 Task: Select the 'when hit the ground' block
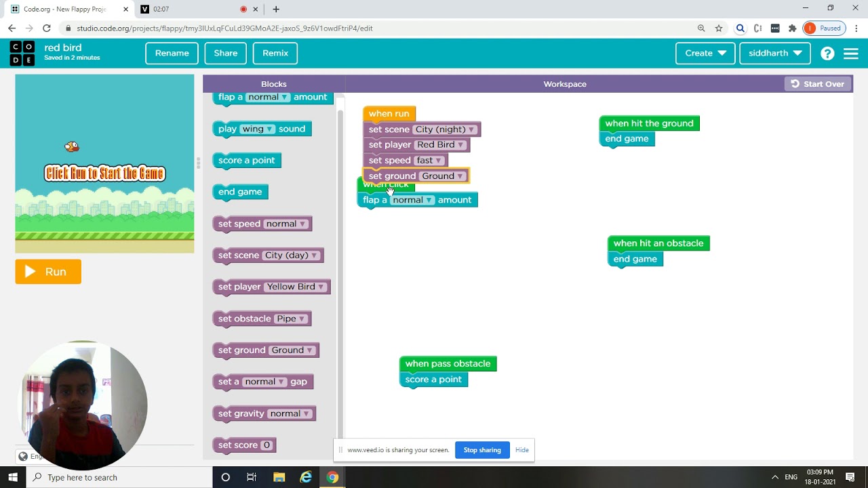tap(649, 123)
